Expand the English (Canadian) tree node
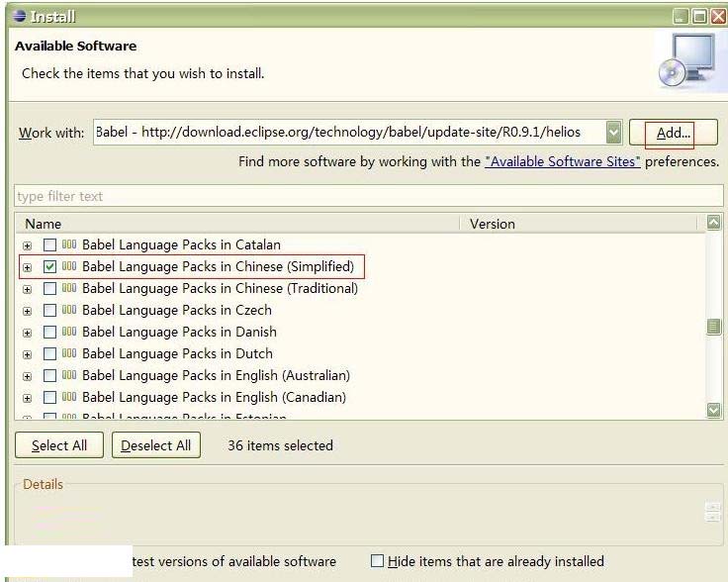Screen dimensions: 728x582 (x=28, y=399)
